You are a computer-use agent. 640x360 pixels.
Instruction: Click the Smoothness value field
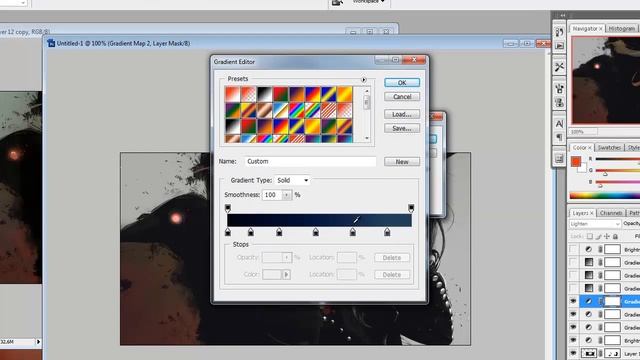[272, 195]
